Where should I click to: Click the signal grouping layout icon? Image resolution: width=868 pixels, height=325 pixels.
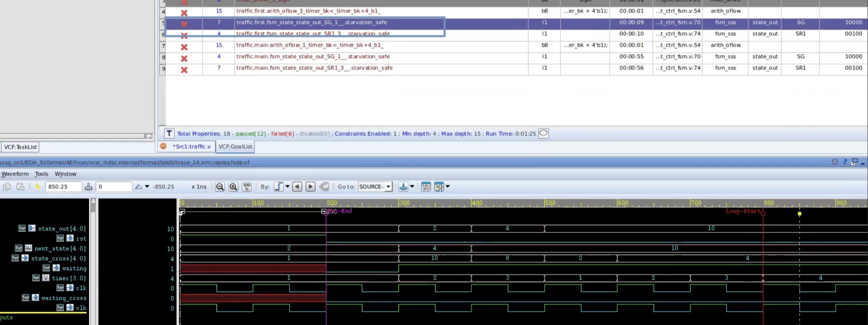pyautogui.click(x=439, y=186)
